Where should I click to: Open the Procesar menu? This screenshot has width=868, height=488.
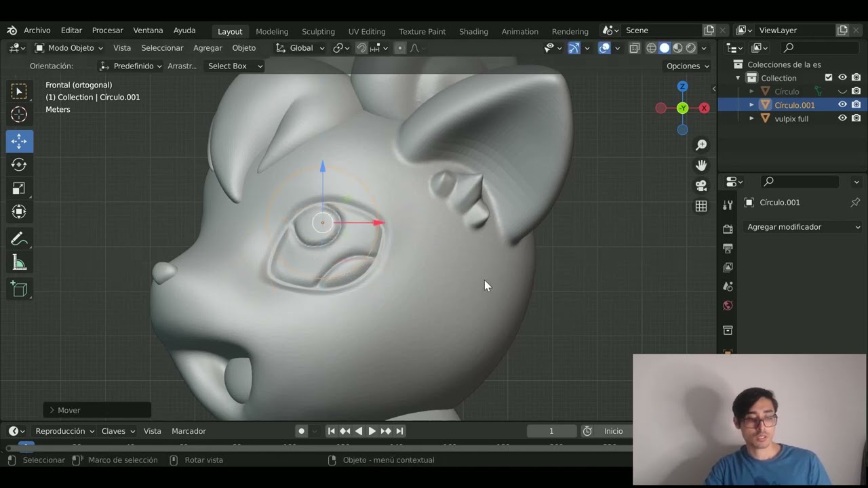coord(108,30)
